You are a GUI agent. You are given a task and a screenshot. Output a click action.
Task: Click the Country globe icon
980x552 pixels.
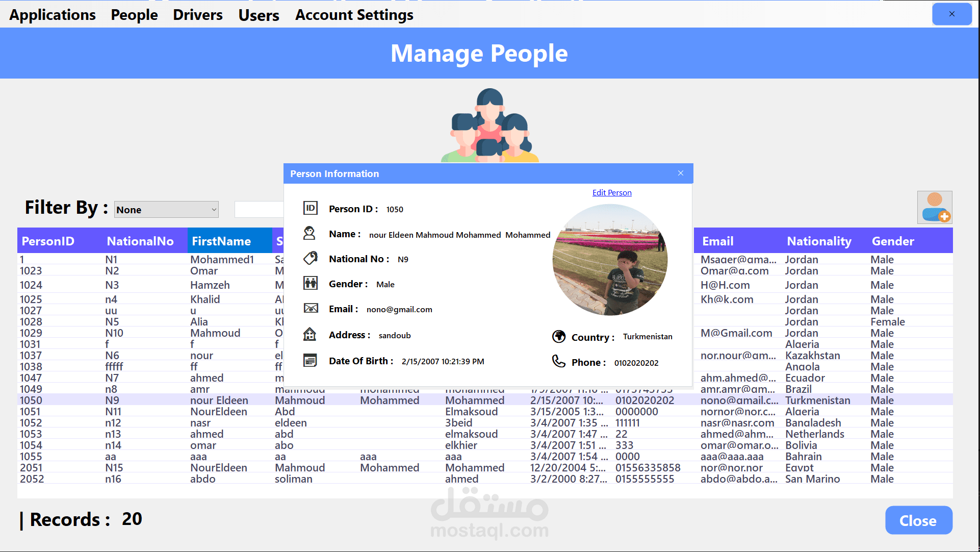point(559,337)
